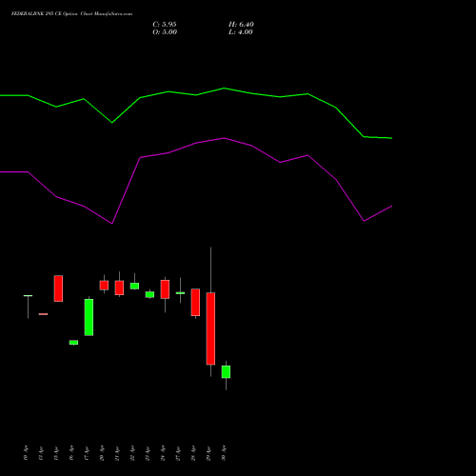Select the high value H: 6.40

tap(241, 25)
